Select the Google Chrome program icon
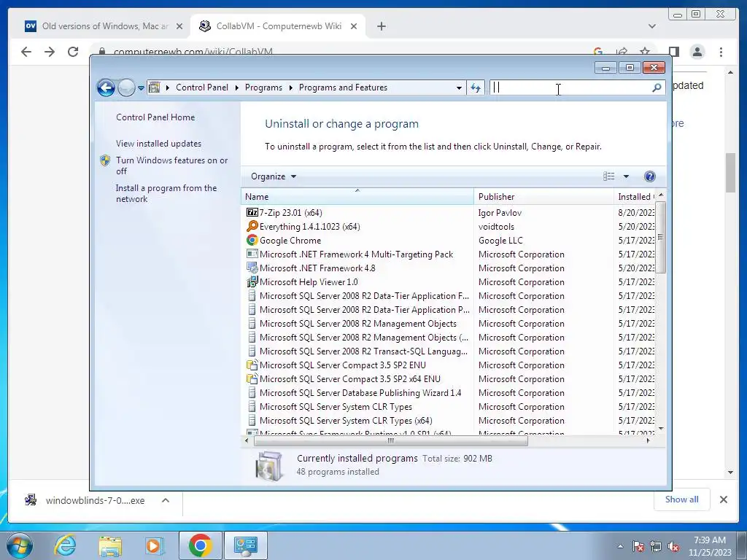Screen dimensions: 747x560 (x=252, y=240)
